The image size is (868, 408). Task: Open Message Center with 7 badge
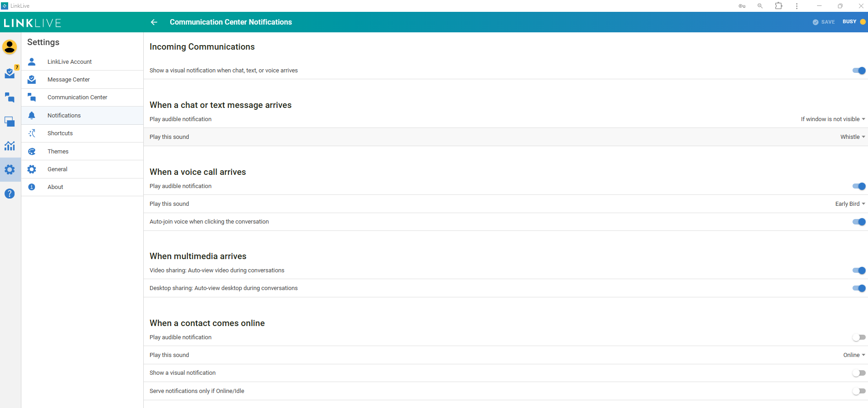10,73
